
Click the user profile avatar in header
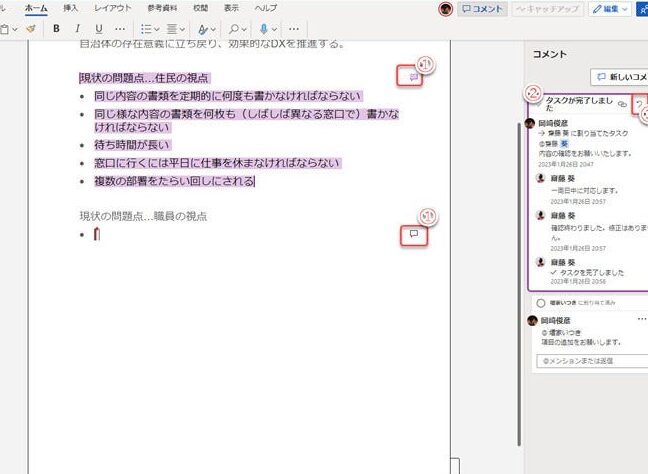coord(446,8)
